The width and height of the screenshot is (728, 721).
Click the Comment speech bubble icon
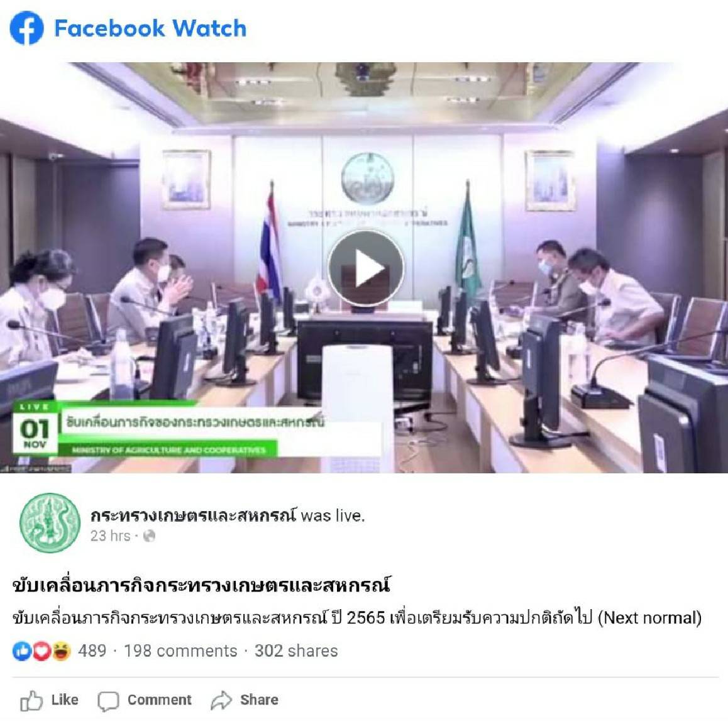[108, 701]
